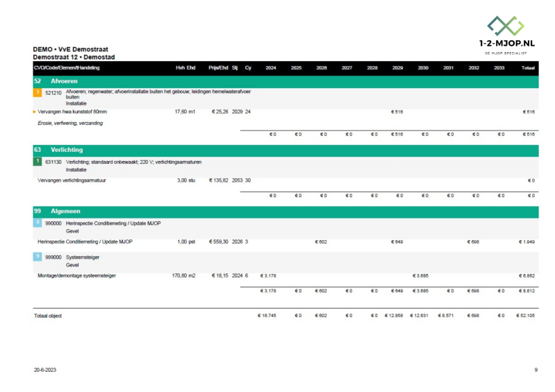Click the '€ 6.862' systeemsteiger total
Viewport: 555px width, 392px height.
[x=527, y=275]
